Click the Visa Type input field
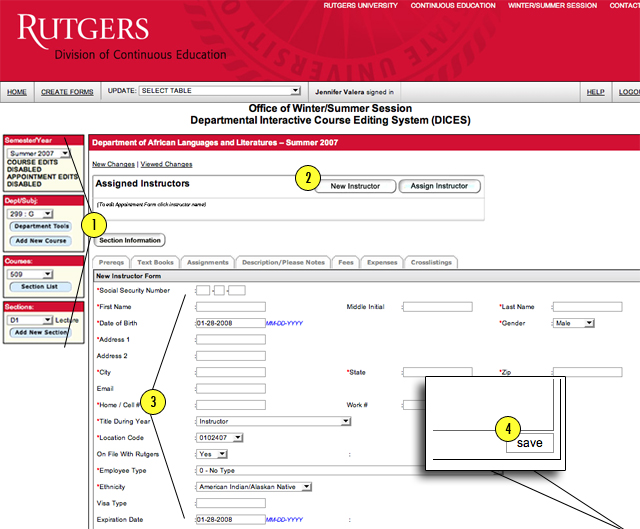This screenshot has height=529, width=640. click(231, 503)
